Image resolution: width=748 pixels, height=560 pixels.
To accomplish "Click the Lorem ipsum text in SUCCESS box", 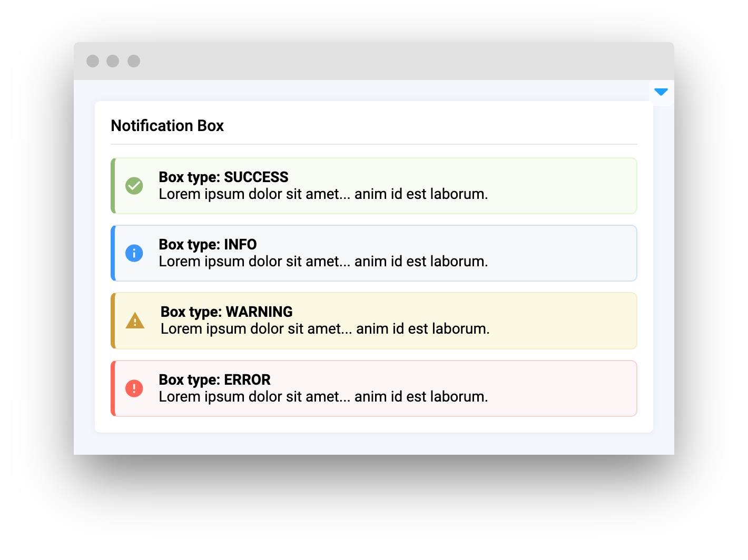I will (x=323, y=194).
